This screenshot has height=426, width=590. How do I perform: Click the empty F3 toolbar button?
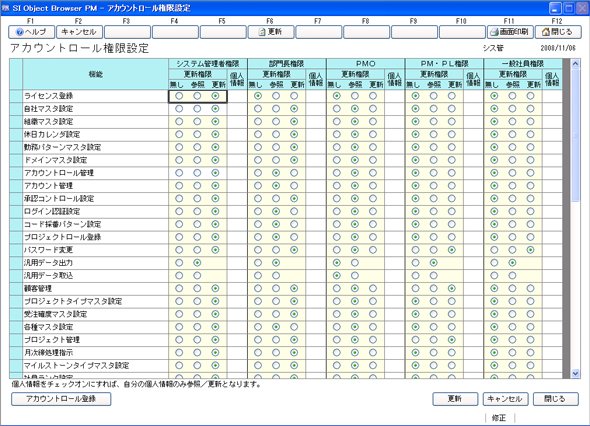click(x=127, y=32)
